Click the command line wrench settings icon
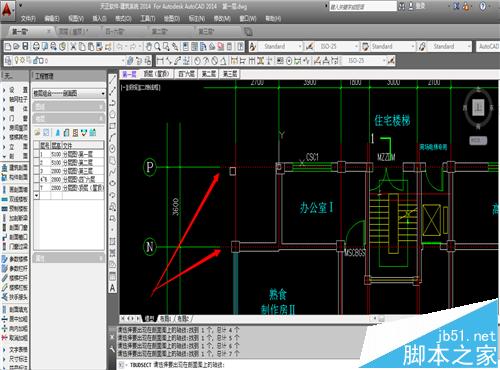 point(113,349)
